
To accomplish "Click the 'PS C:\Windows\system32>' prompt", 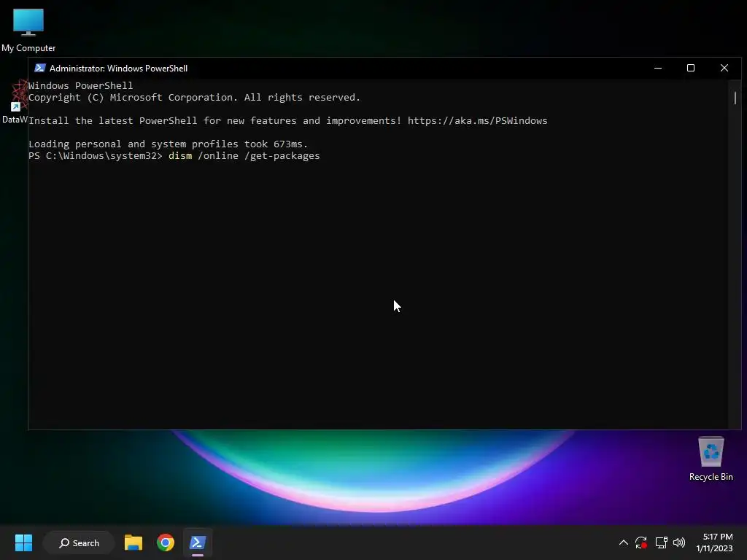I will tap(96, 156).
